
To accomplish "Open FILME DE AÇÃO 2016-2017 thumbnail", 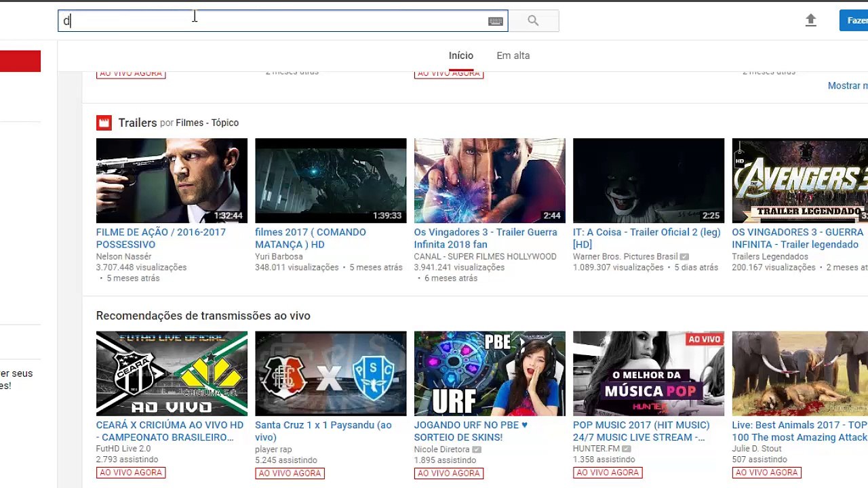I will (x=172, y=180).
